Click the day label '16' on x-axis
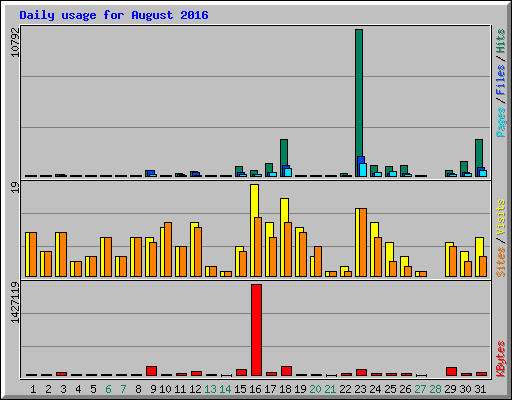 (x=255, y=389)
